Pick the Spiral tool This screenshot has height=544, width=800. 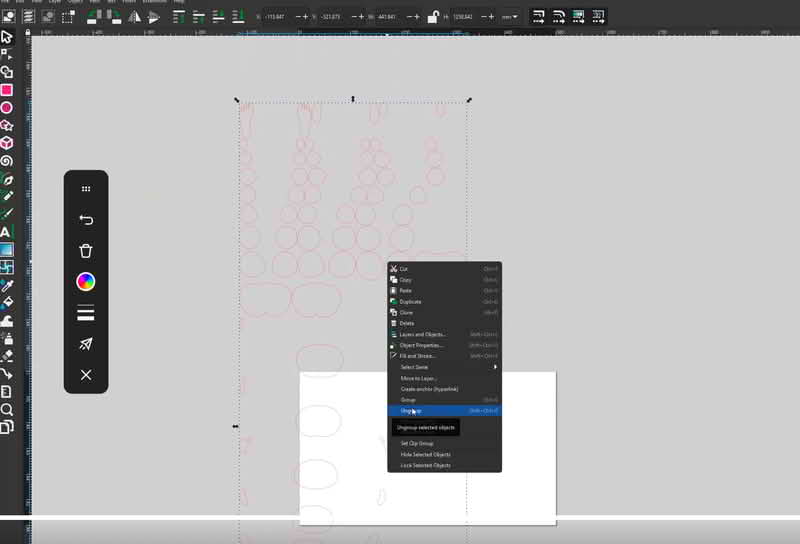pos(6,161)
